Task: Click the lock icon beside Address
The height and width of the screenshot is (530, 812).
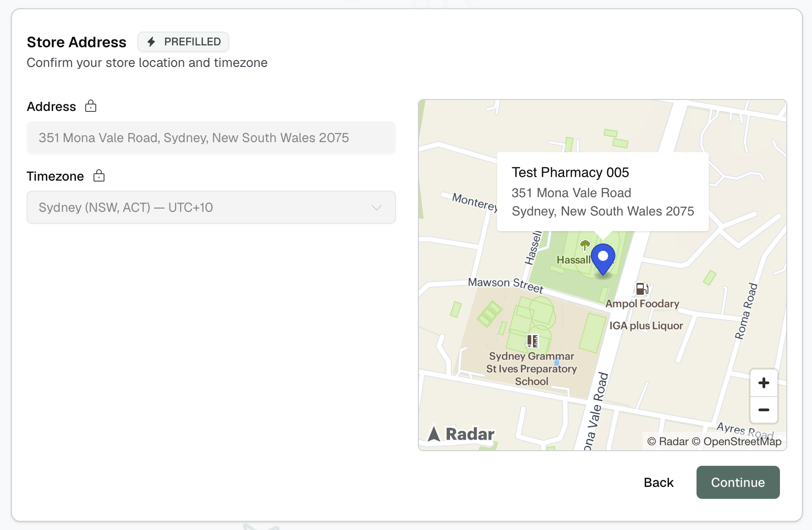Action: tap(91, 106)
